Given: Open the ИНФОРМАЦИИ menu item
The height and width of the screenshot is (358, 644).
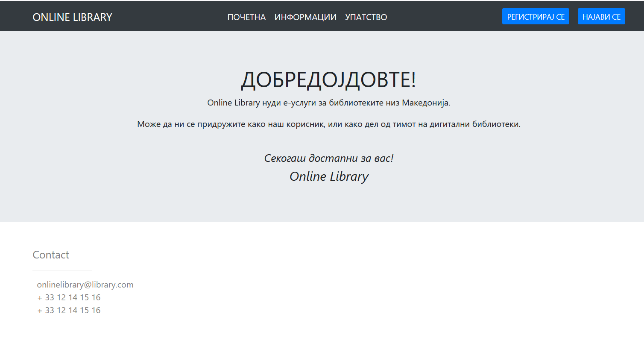Looking at the screenshot, I should [x=305, y=17].
